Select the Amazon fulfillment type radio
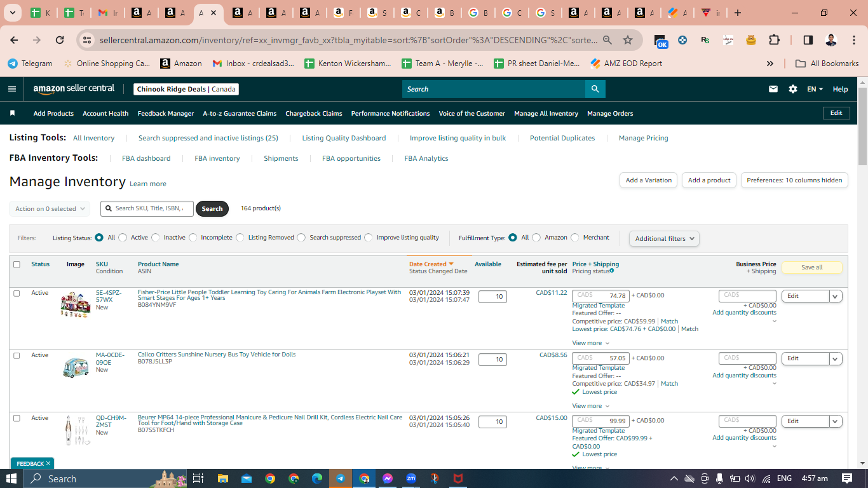The image size is (868, 488). pyautogui.click(x=536, y=238)
